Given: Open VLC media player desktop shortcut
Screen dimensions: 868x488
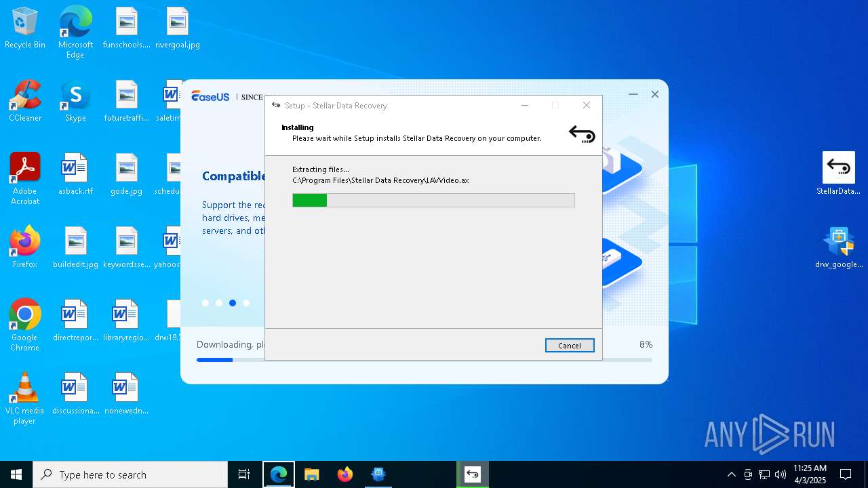Looking at the screenshot, I should 25,399.
